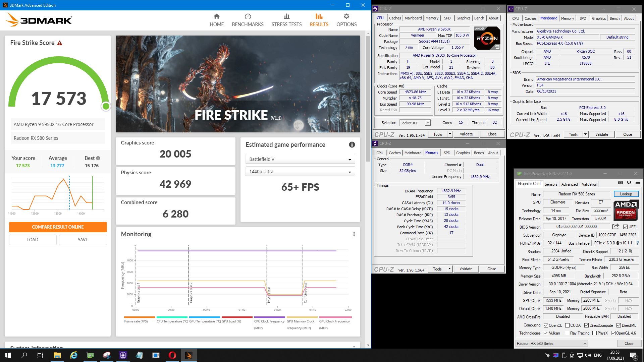Open the Monitoring panel three-dot menu
Screen dimensions: 644x362
354,234
